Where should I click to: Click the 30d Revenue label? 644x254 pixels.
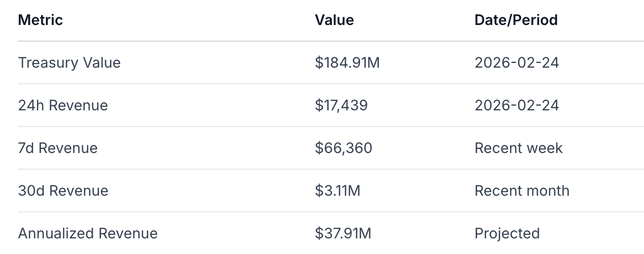63,191
